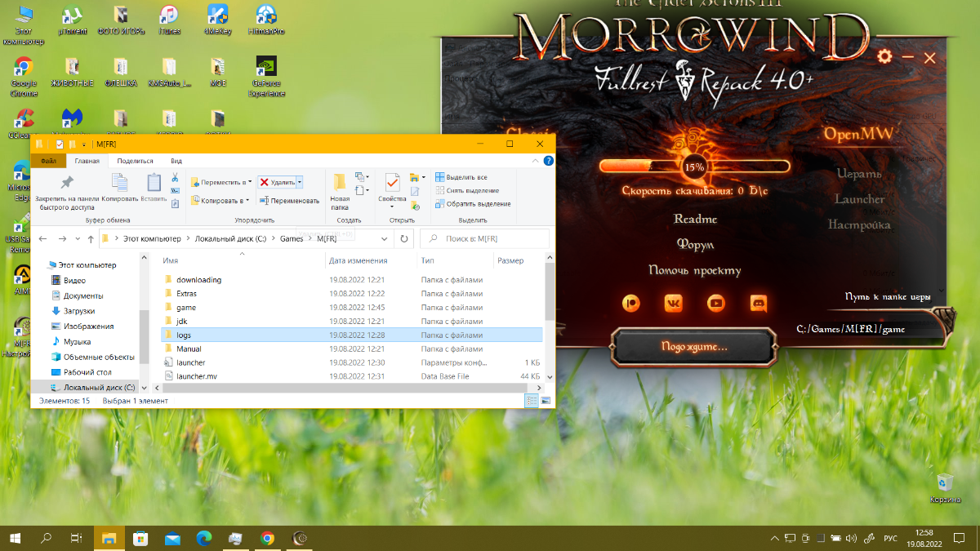The height and width of the screenshot is (551, 980).
Task: Click the Explorer up-one-level arrow
Action: [x=90, y=239]
